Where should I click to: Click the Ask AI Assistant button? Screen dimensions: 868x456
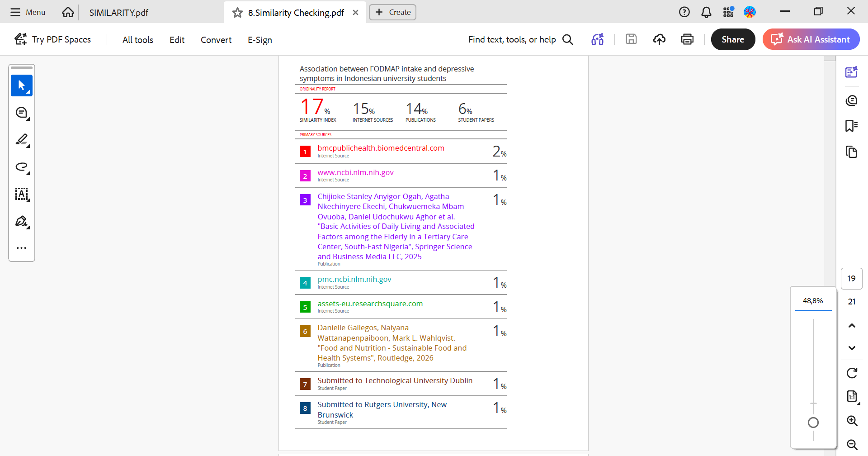pyautogui.click(x=811, y=39)
